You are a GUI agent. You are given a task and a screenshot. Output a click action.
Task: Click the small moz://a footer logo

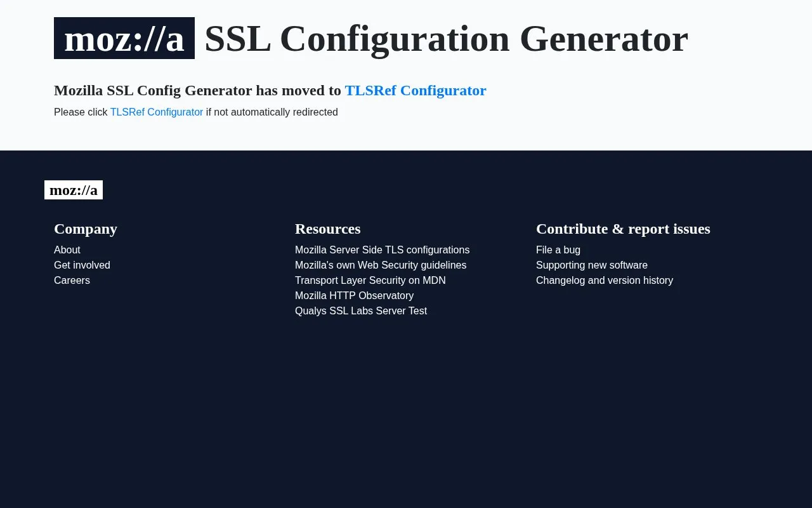(x=74, y=190)
